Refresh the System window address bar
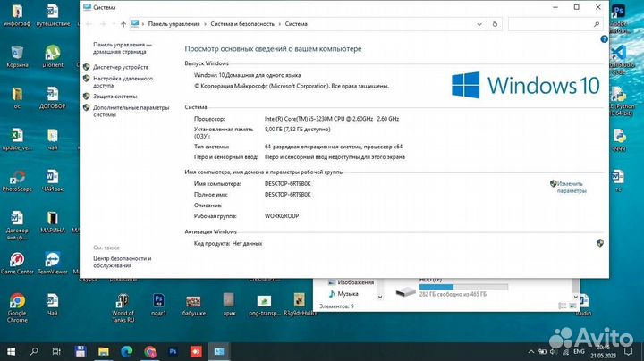Viewport: 644px width, 361px height. point(495,24)
